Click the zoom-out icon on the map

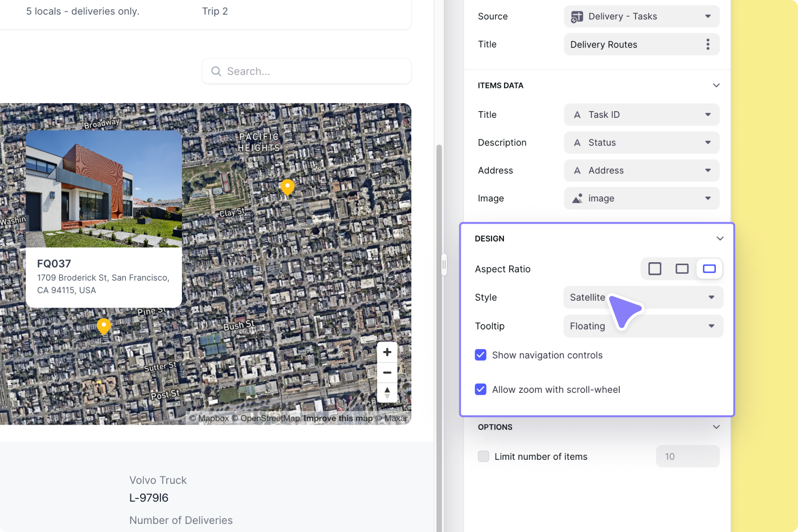tap(387, 372)
